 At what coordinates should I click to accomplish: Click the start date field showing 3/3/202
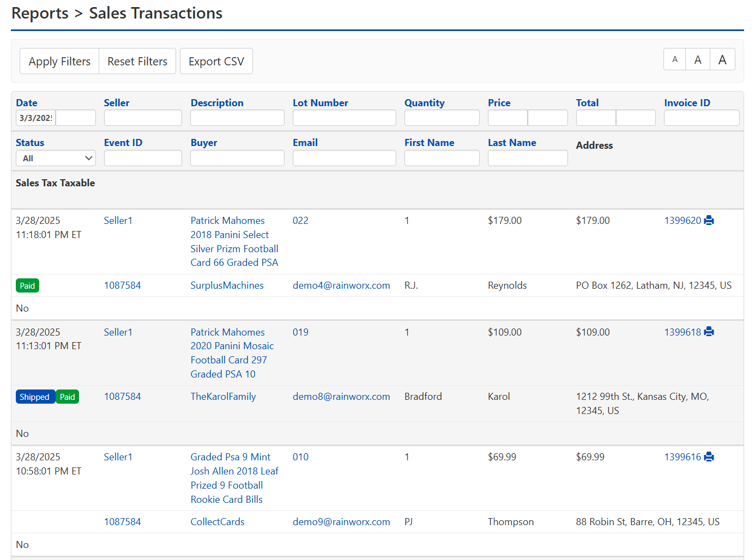pos(36,118)
